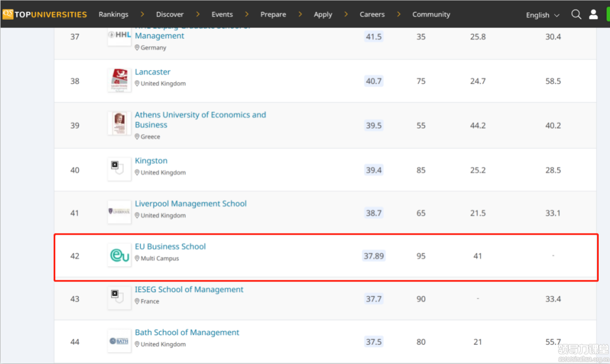The height and width of the screenshot is (364, 610).
Task: Click the value 58.5 in Lancaster row
Action: (x=553, y=81)
